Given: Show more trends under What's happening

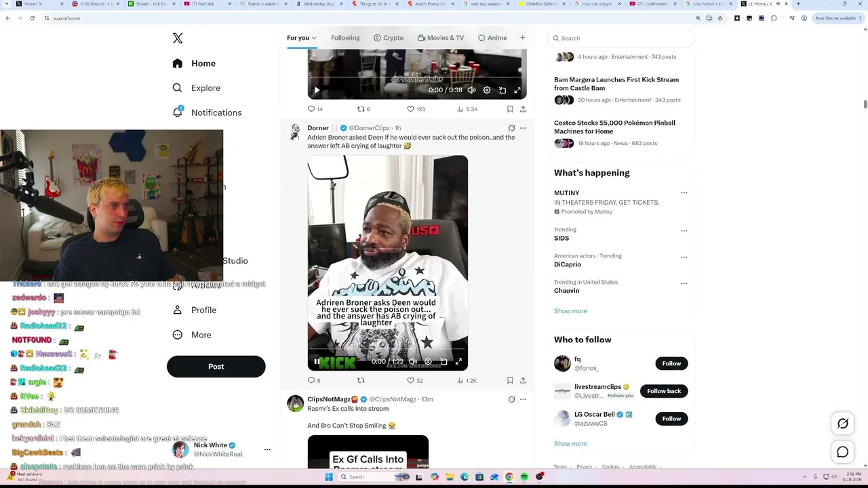Looking at the screenshot, I should point(570,311).
